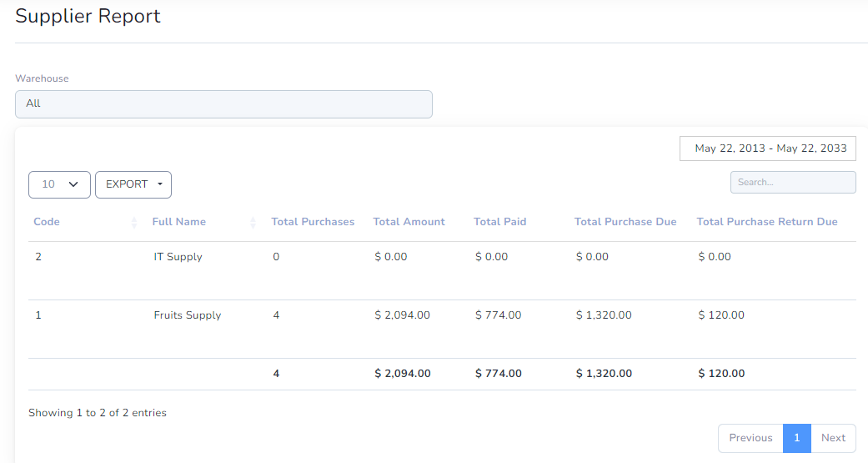Click the chevron in the entries dropdown
This screenshot has width=868, height=463.
(x=73, y=184)
